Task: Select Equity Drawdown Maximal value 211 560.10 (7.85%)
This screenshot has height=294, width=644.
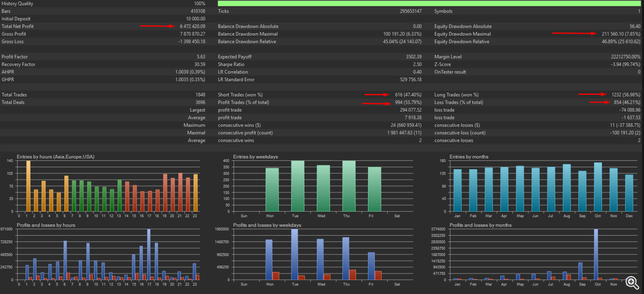Action: (621, 34)
